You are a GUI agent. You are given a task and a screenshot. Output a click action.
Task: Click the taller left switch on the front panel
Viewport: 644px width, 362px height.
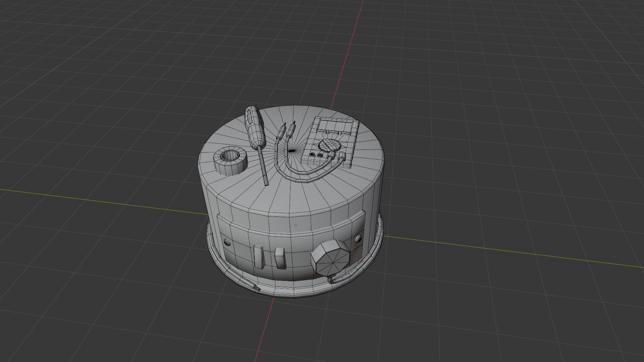259,257
